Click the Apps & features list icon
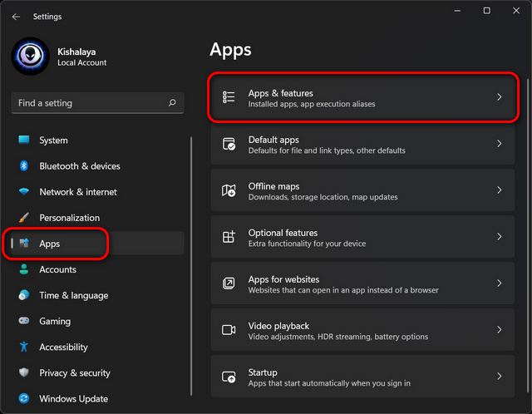The width and height of the screenshot is (532, 414). click(229, 97)
